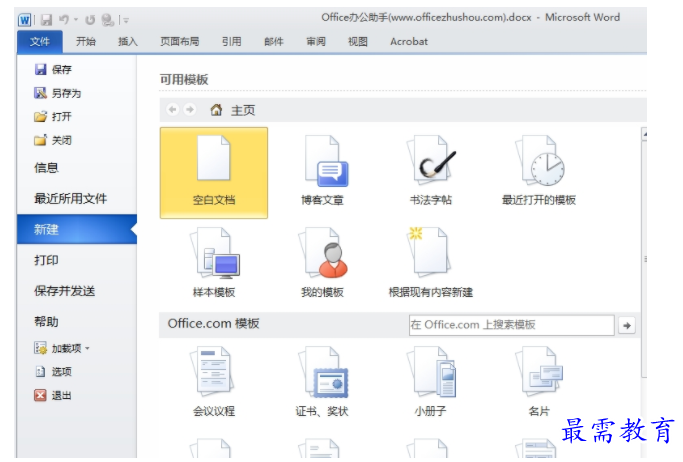
Task: Click the print preview icon in Quick Access Toolbar
Action: click(x=107, y=20)
